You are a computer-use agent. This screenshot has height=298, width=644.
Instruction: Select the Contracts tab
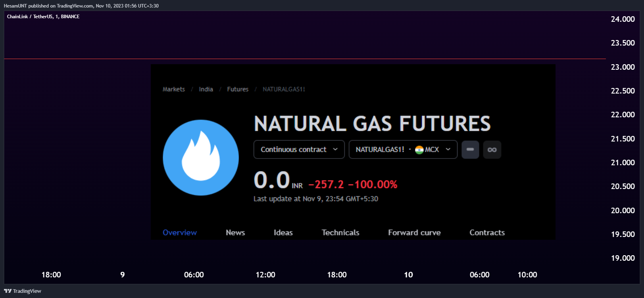click(x=487, y=233)
